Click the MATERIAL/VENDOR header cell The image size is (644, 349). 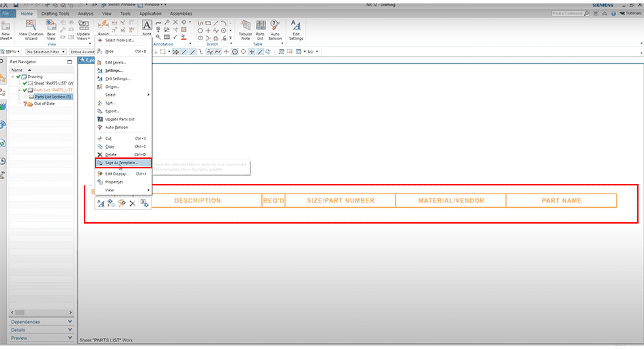[x=451, y=201]
